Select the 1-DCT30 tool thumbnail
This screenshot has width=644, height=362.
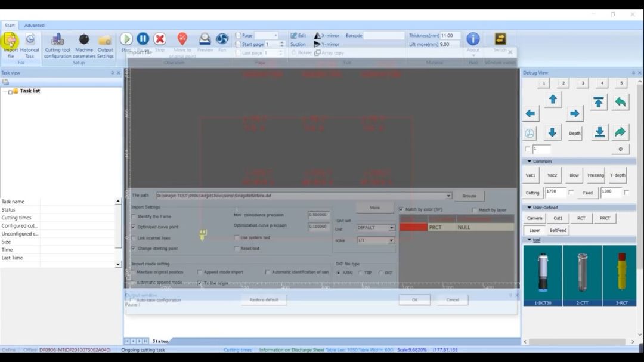tap(542, 273)
